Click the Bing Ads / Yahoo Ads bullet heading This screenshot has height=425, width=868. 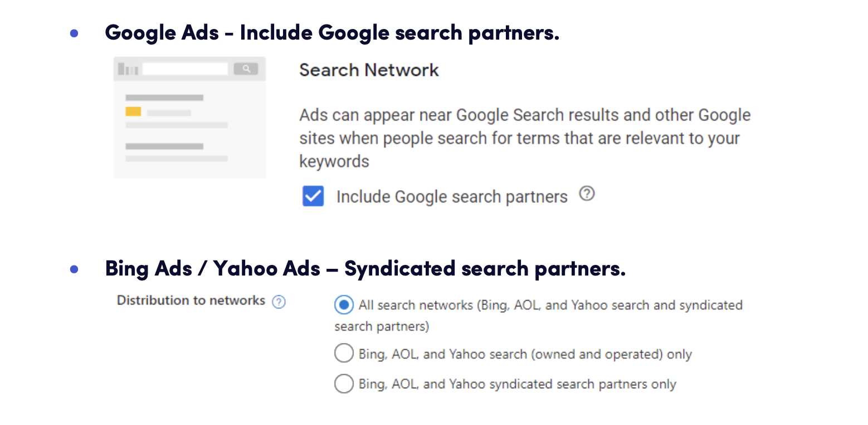365,268
